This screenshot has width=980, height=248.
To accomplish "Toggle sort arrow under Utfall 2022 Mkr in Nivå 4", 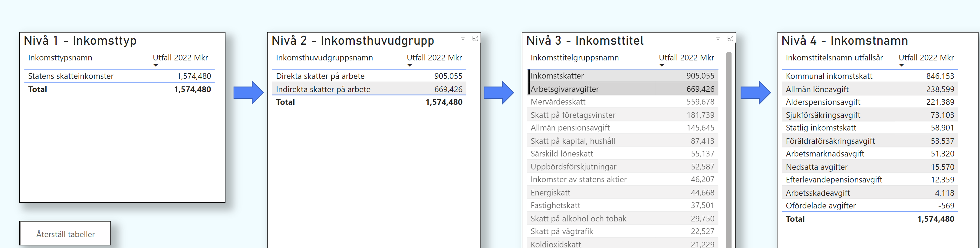I will (x=901, y=65).
